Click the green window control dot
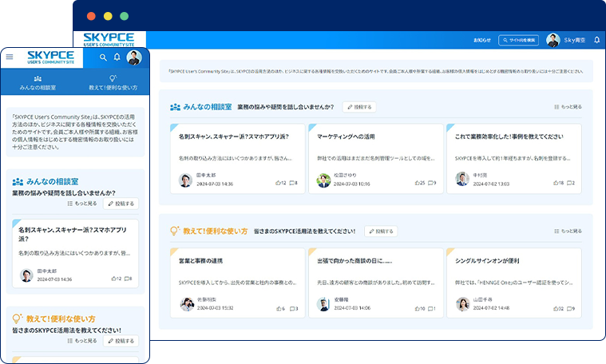 [124, 16]
